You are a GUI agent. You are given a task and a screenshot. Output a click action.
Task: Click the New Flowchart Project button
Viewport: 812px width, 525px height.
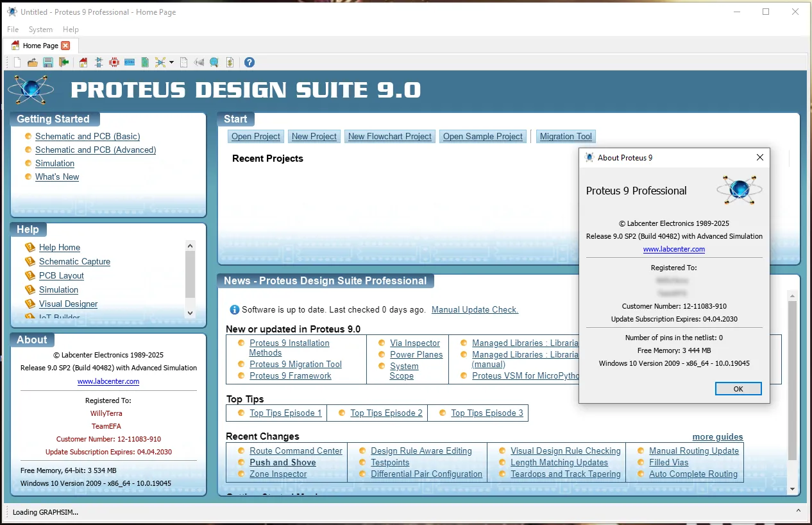390,136
